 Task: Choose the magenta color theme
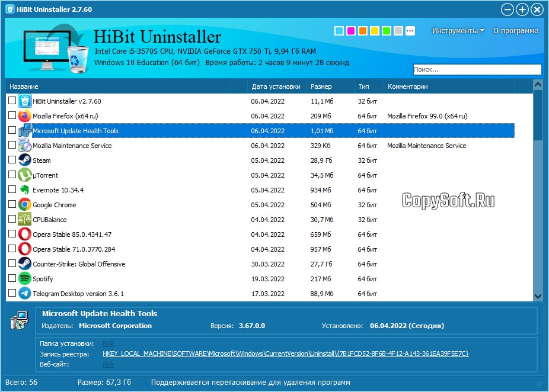pos(351,31)
